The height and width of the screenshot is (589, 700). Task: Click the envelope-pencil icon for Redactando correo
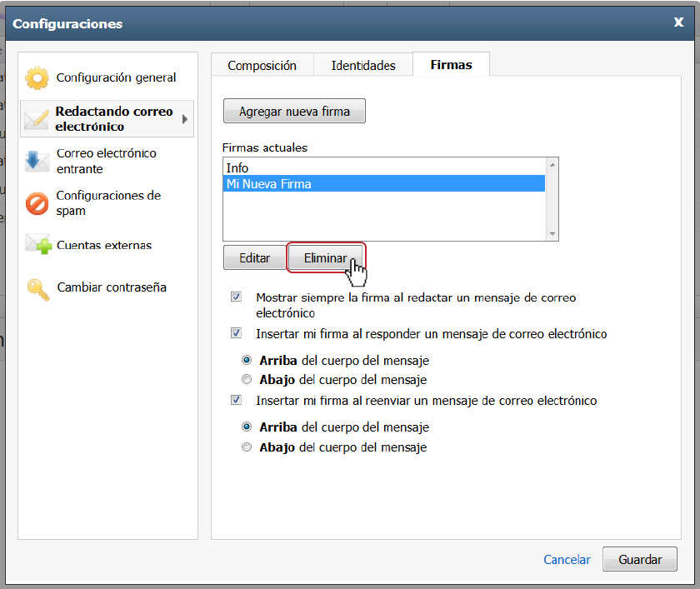(36, 119)
